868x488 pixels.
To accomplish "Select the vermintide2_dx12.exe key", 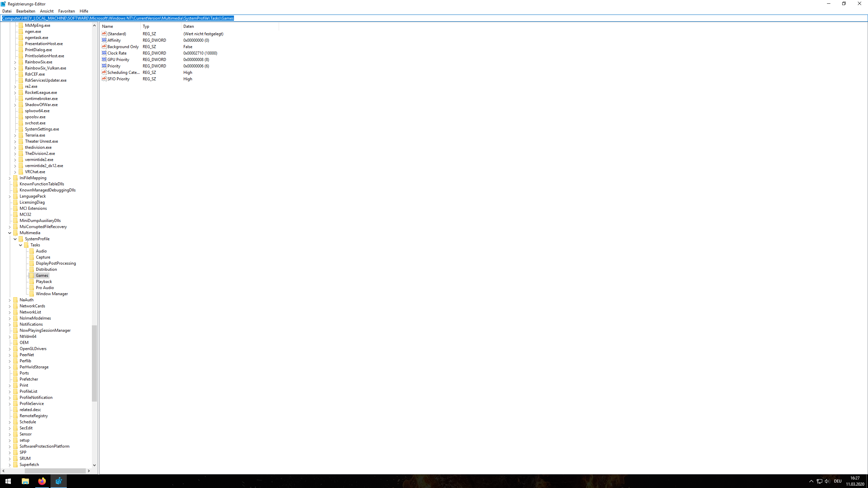I will [44, 166].
